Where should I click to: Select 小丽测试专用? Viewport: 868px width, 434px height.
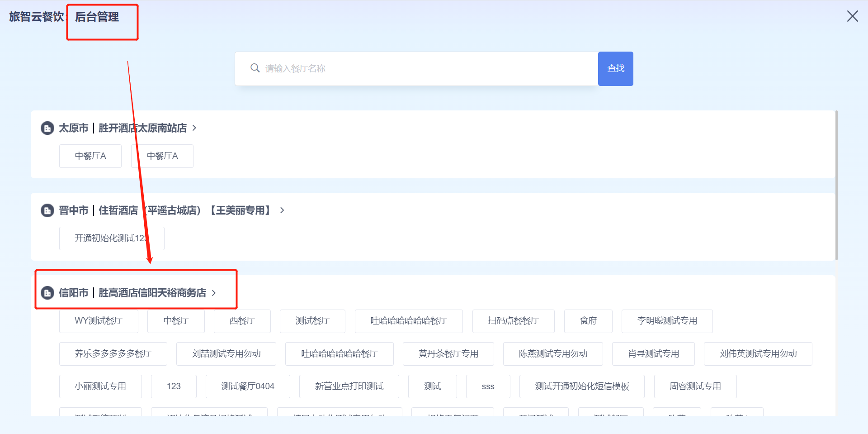pyautogui.click(x=100, y=386)
